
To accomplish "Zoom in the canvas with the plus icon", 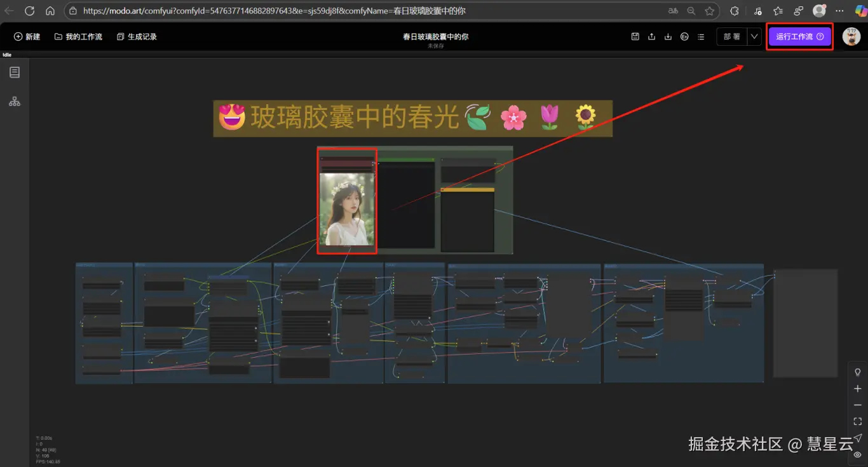I will coord(858,388).
